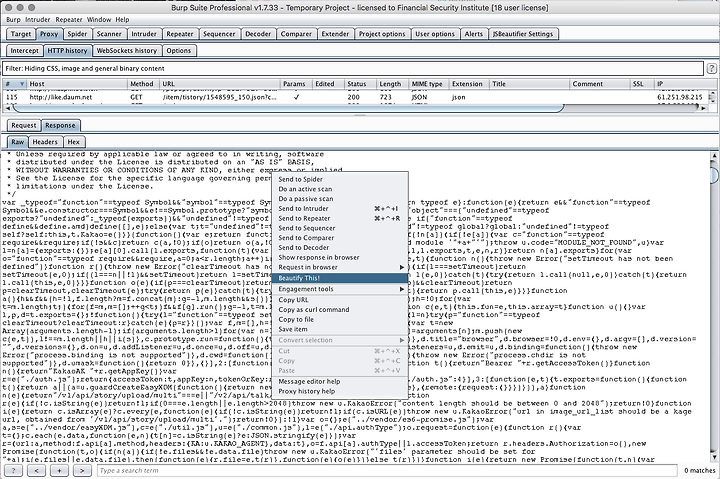Viewport: 720px width, 479px height.
Task: Click the search term input field
Action: point(387,470)
